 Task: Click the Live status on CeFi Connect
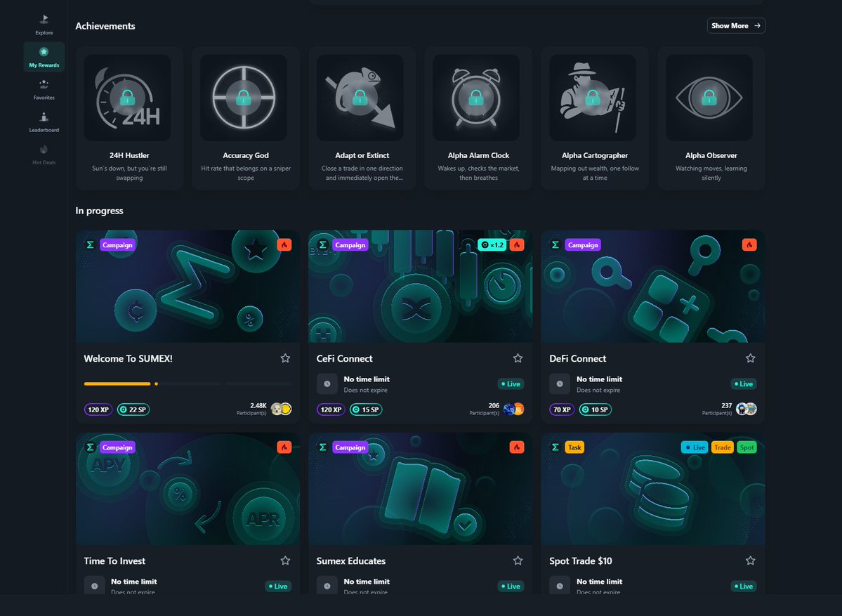click(510, 384)
